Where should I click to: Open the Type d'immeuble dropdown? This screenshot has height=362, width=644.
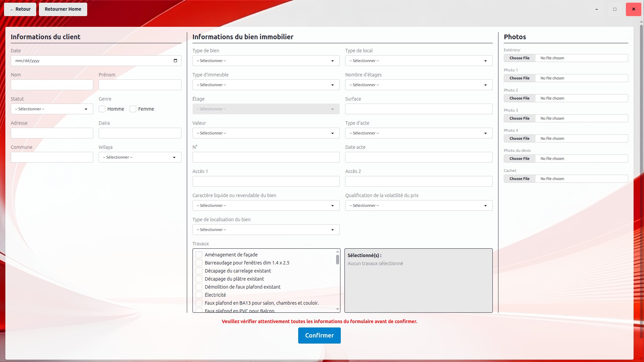click(x=266, y=85)
